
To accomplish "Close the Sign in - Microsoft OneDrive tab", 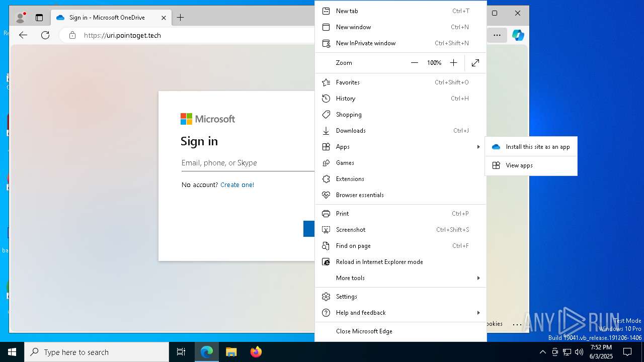I will [164, 18].
